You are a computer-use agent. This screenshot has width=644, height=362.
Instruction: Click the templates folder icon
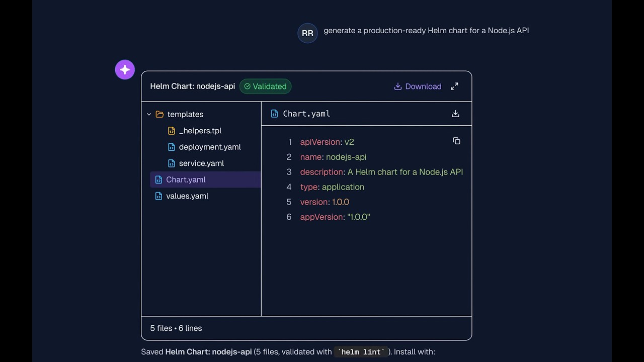[159, 115]
